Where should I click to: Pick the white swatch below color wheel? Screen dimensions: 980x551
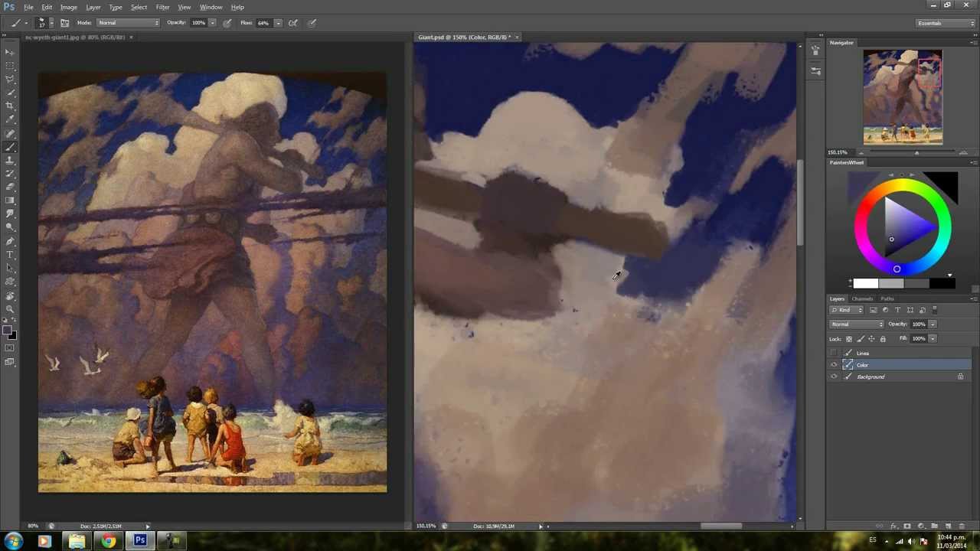click(866, 284)
